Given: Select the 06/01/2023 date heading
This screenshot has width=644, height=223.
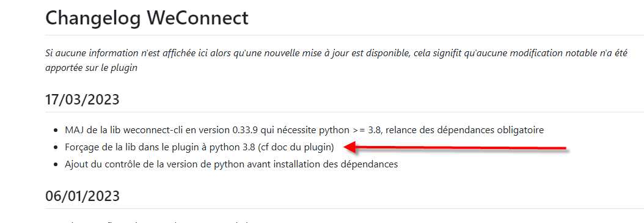Looking at the screenshot, I should [82, 196].
